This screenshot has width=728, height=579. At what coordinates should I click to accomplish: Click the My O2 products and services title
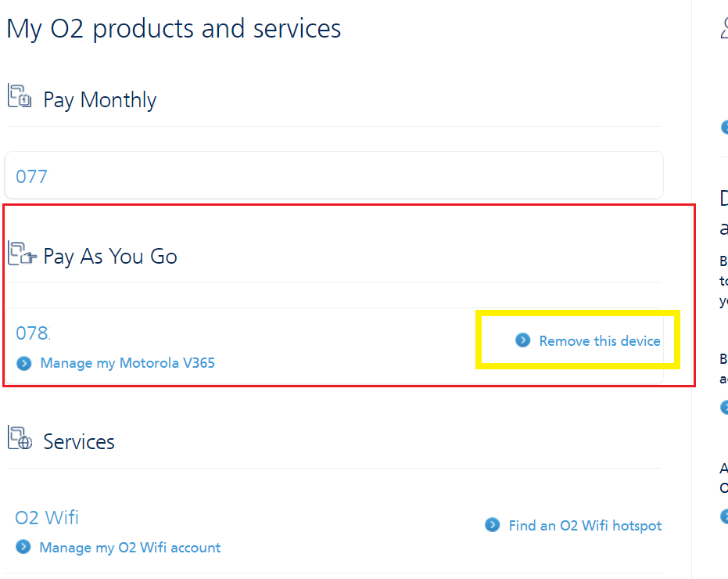pos(174,29)
